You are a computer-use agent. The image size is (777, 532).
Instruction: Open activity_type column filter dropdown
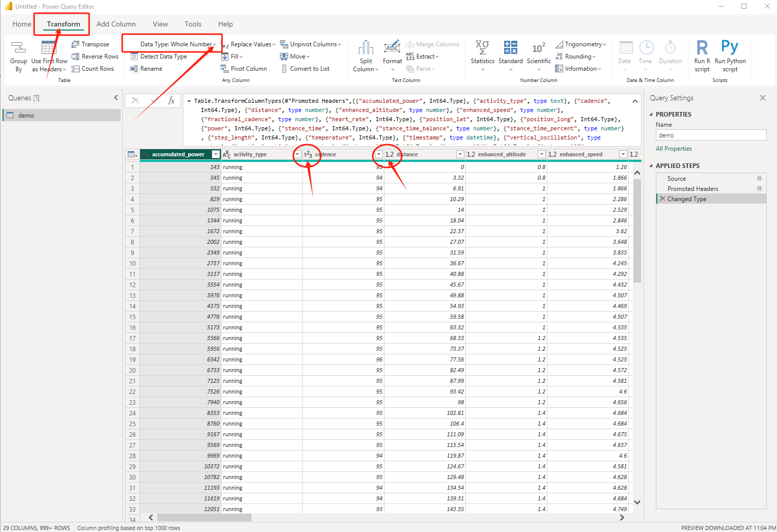(x=297, y=154)
